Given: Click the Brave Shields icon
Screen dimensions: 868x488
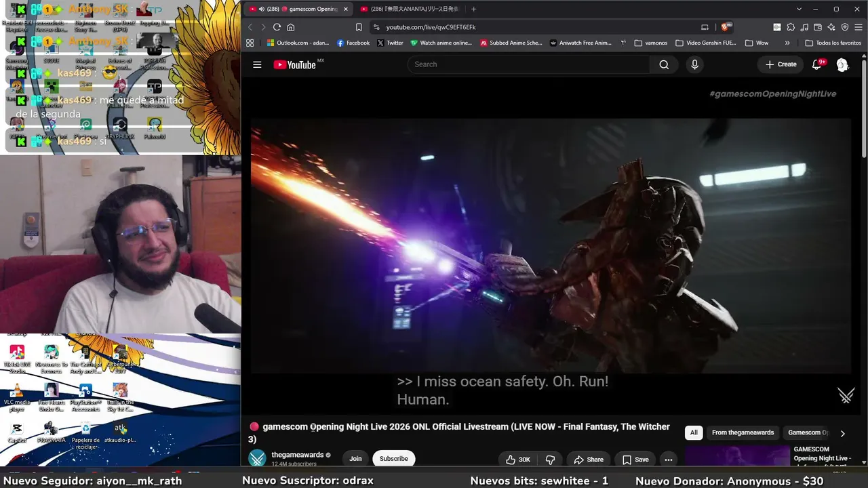Looking at the screenshot, I should coord(726,27).
